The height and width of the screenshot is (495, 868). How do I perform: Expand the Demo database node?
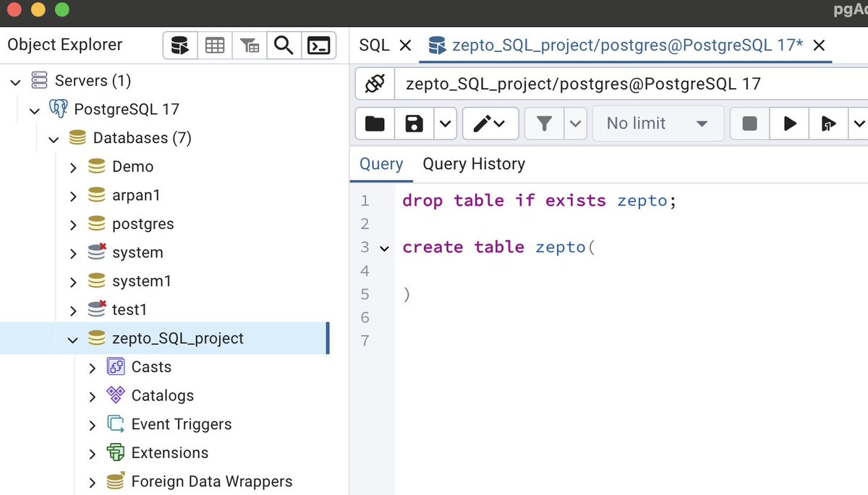tap(73, 168)
